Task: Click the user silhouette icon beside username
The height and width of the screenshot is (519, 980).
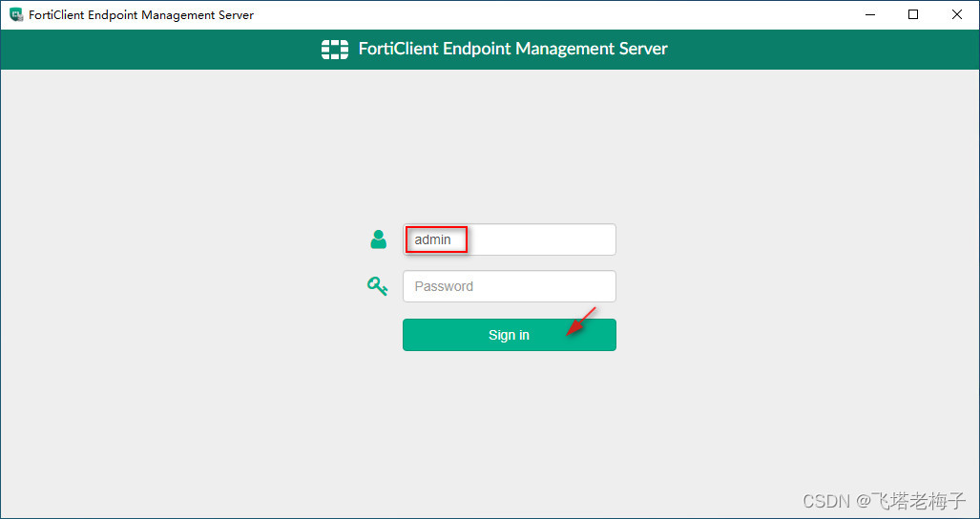Action: pos(378,239)
